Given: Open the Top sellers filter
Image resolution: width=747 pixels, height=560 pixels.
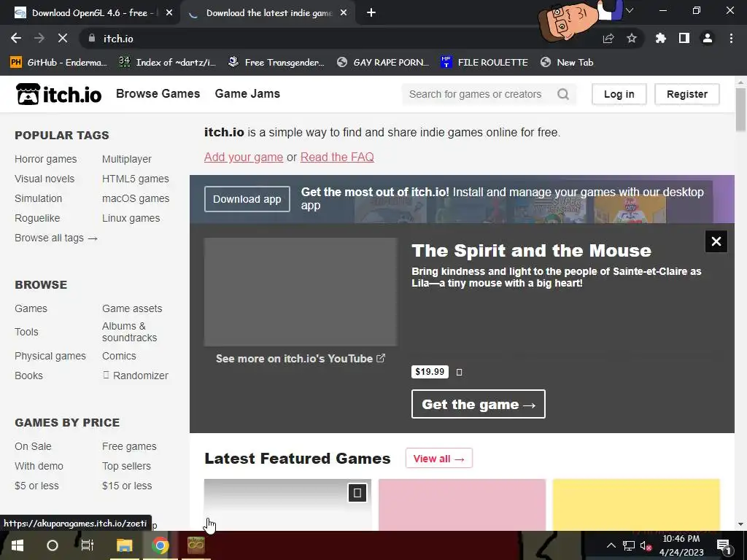Looking at the screenshot, I should (126, 466).
